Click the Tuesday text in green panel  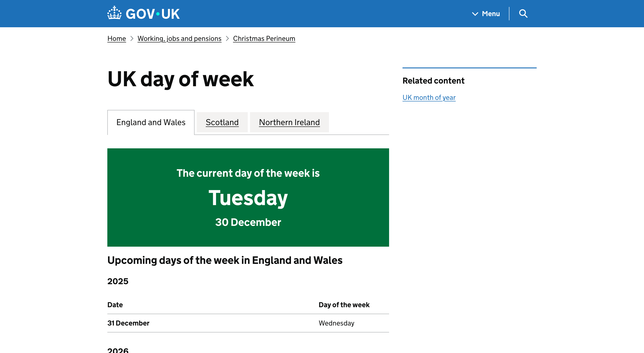point(248,198)
